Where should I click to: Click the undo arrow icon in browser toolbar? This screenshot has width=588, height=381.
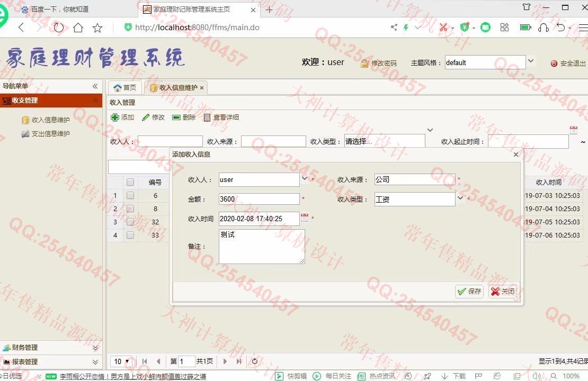point(560,27)
